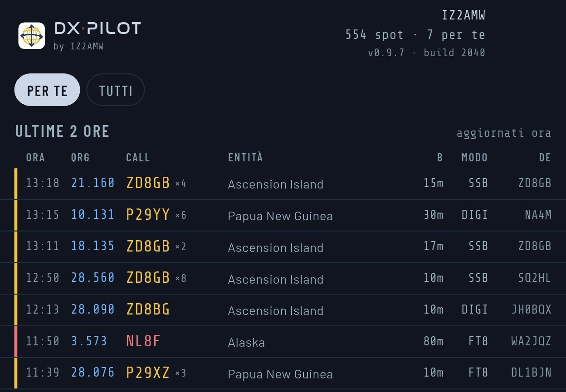
Task: Click the ZD8GB ×8 spot count badge
Action: pos(181,278)
